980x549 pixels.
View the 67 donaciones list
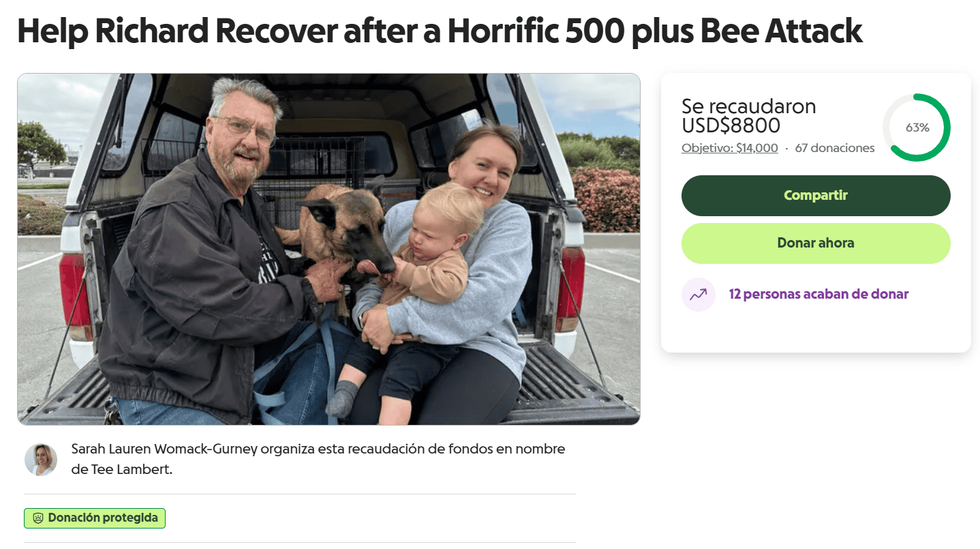click(x=835, y=148)
